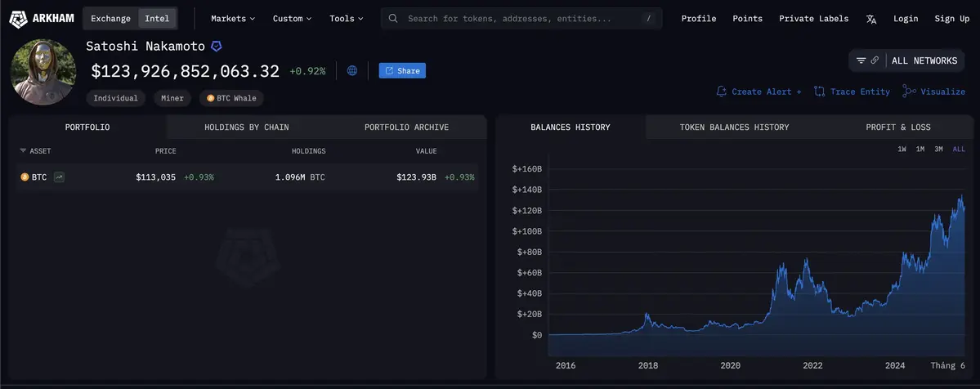Viewport: 980px width, 389px height.
Task: Switch to Holdings By Chain tab
Action: pos(246,127)
